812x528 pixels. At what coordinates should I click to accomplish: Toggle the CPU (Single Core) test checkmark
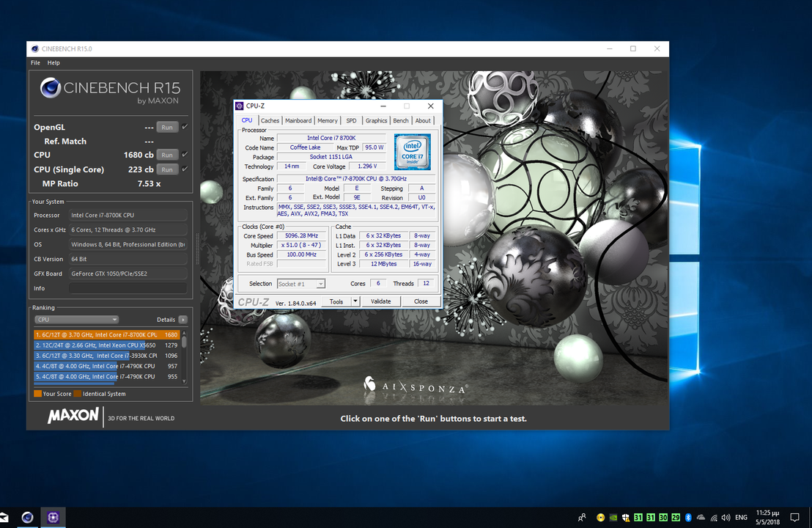coord(185,169)
